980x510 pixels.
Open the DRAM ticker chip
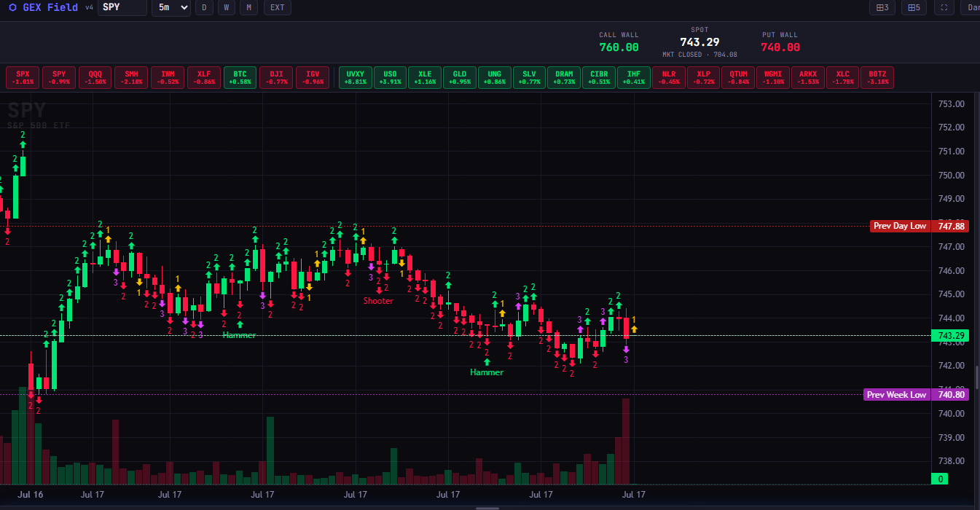(x=564, y=77)
